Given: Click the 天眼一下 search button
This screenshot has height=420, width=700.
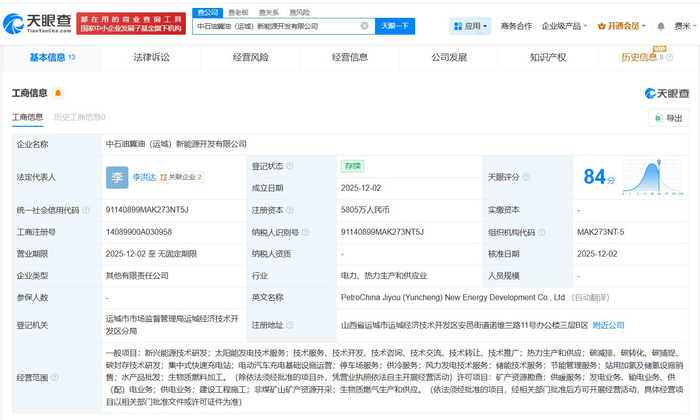Looking at the screenshot, I should 393,26.
